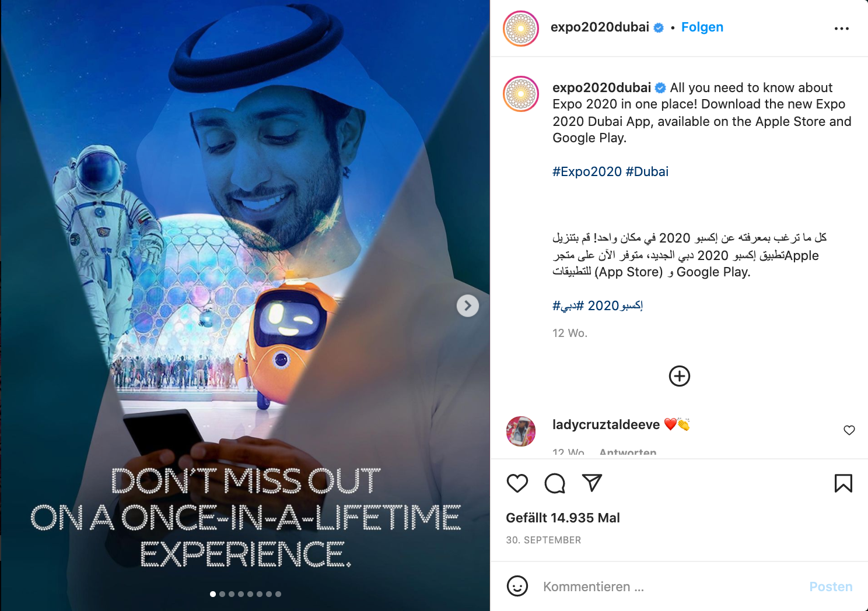Open the emoji picker smiley icon
This screenshot has width=868, height=611.
(x=517, y=586)
